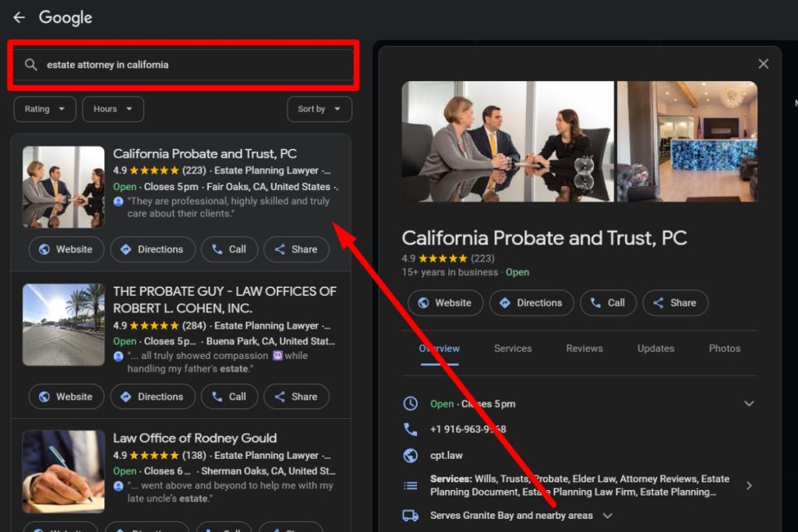This screenshot has width=798, height=532.
Task: Switch to the Overview tab
Action: tap(440, 349)
